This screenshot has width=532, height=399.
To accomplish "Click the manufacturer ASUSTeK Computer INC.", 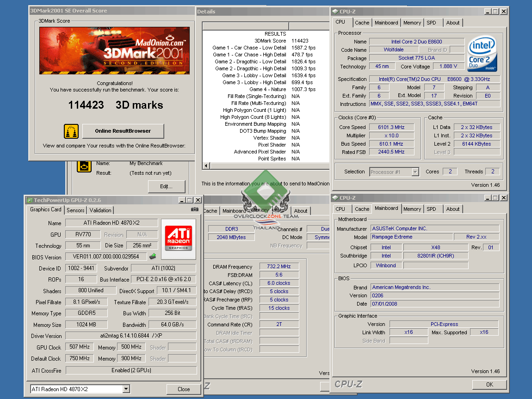I will (x=435, y=228).
